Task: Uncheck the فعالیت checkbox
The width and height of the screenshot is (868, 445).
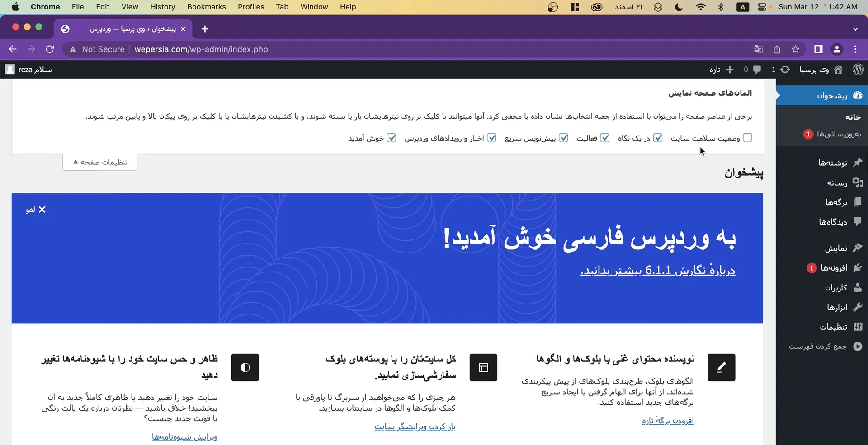Action: (x=605, y=138)
